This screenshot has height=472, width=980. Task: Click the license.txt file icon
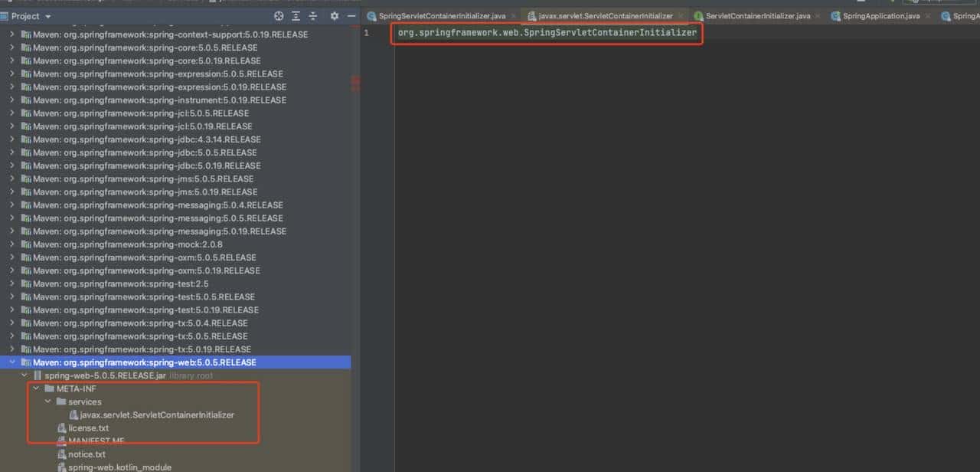(x=61, y=428)
